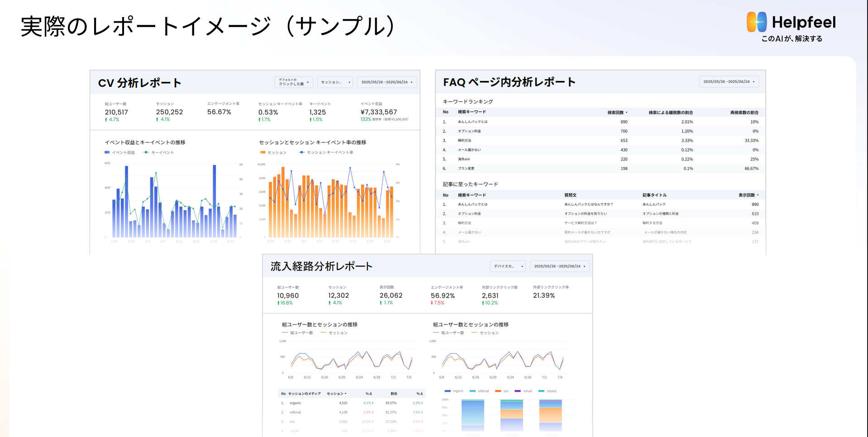The height and width of the screenshot is (437, 868).
Task: Click the organic legend swatch in stacked chart
Action: click(x=447, y=391)
